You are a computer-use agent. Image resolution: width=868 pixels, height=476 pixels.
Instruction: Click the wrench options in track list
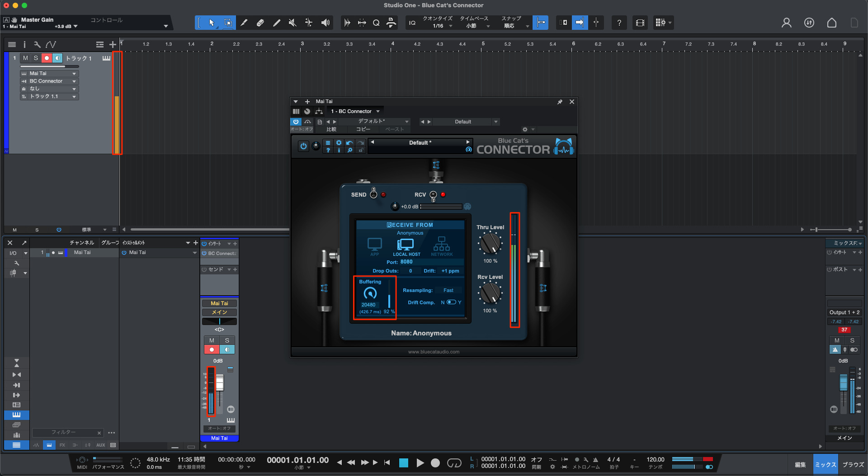click(37, 44)
